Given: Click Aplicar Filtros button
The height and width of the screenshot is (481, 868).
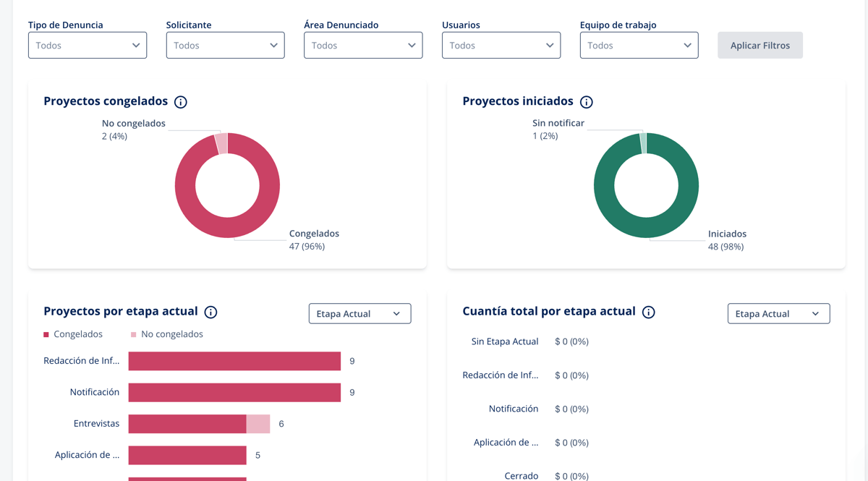Looking at the screenshot, I should [759, 46].
